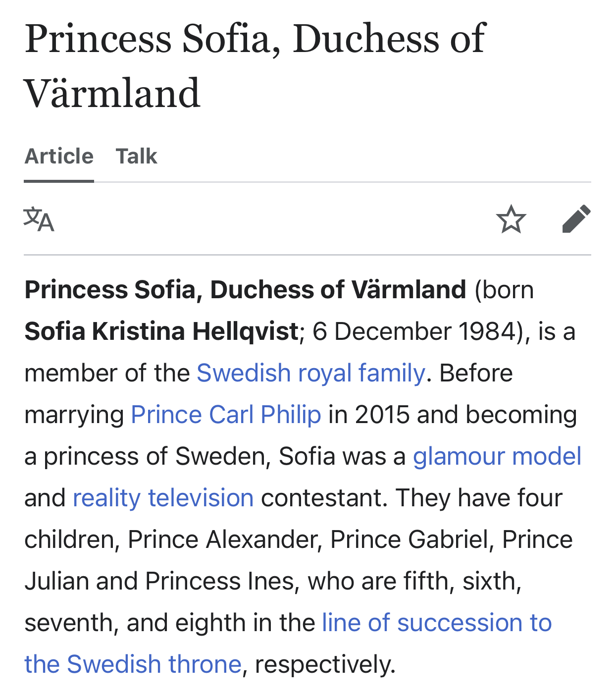
Task: Open line of succession link
Action: point(436,623)
